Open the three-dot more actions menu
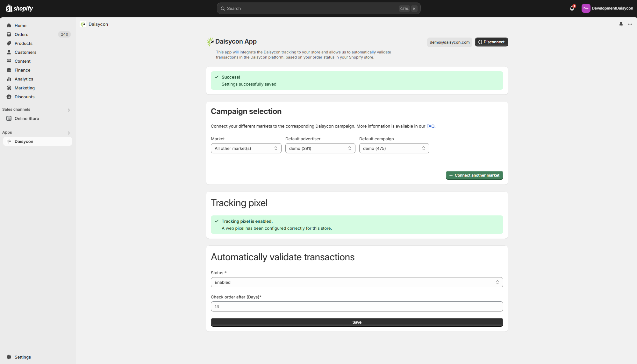 click(x=630, y=24)
